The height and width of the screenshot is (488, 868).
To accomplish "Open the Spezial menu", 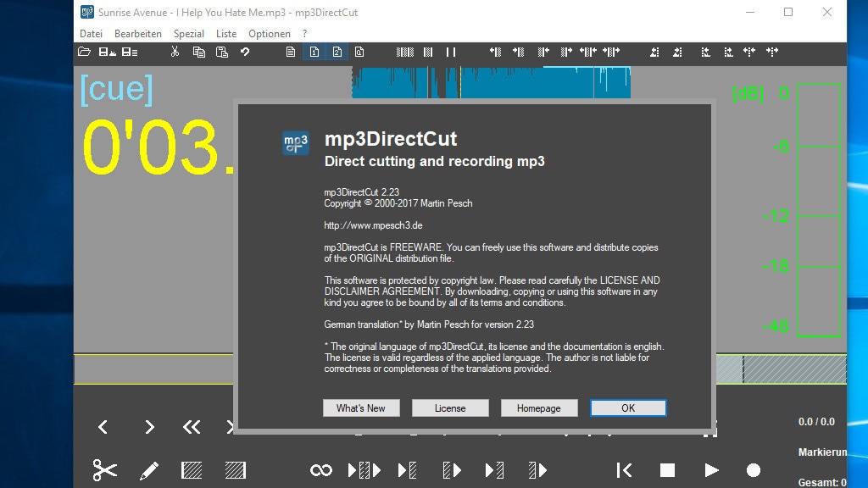I will coord(188,33).
